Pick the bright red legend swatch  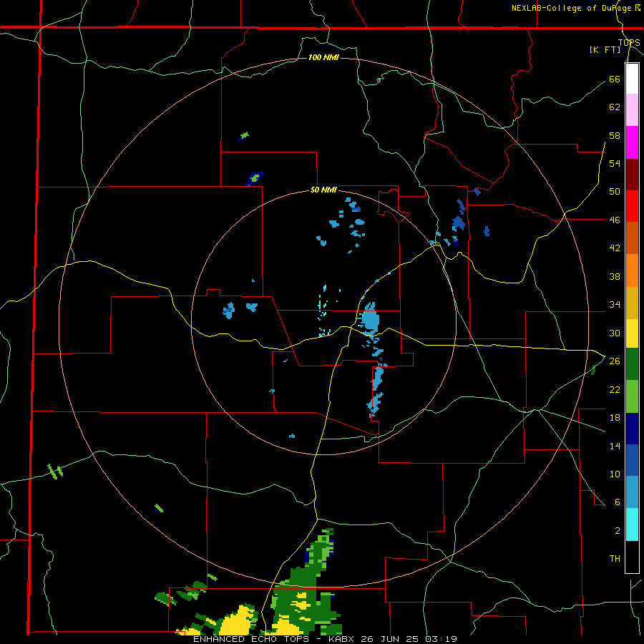(x=632, y=206)
